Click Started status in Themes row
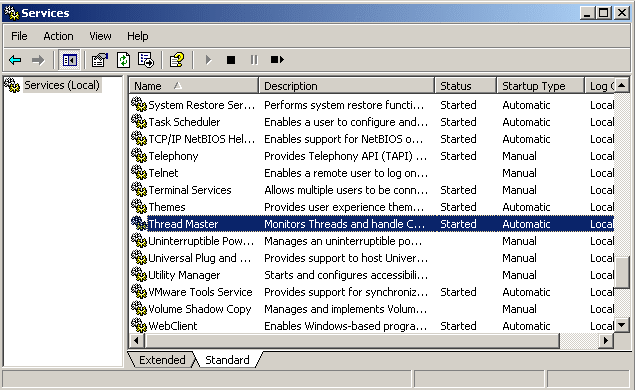The image size is (635, 390). tap(458, 207)
